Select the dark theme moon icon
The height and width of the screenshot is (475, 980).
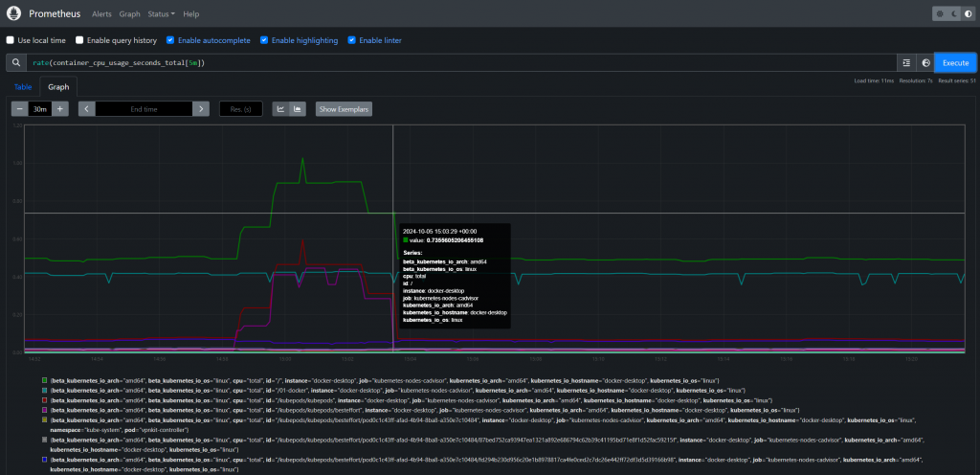(954, 13)
